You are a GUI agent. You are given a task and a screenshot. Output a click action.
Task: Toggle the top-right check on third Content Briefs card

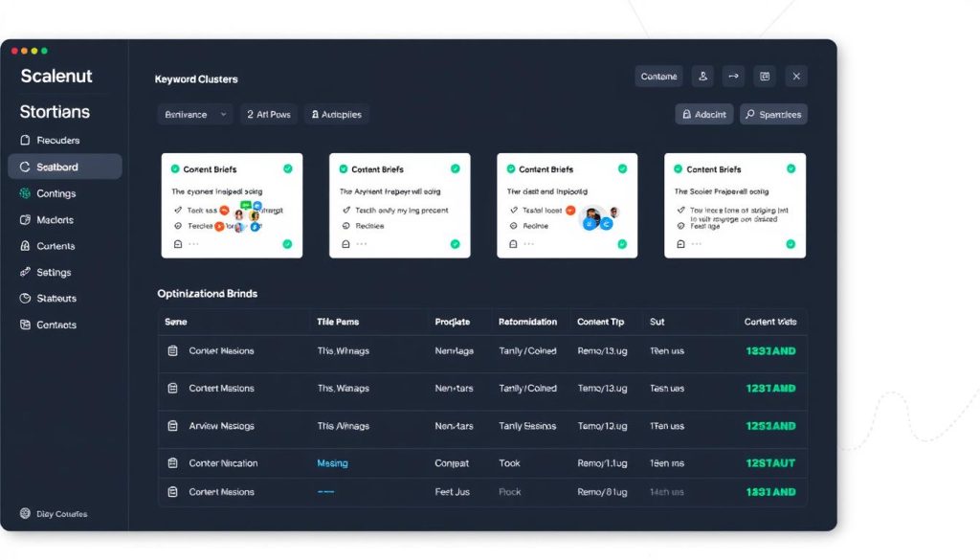pyautogui.click(x=623, y=168)
